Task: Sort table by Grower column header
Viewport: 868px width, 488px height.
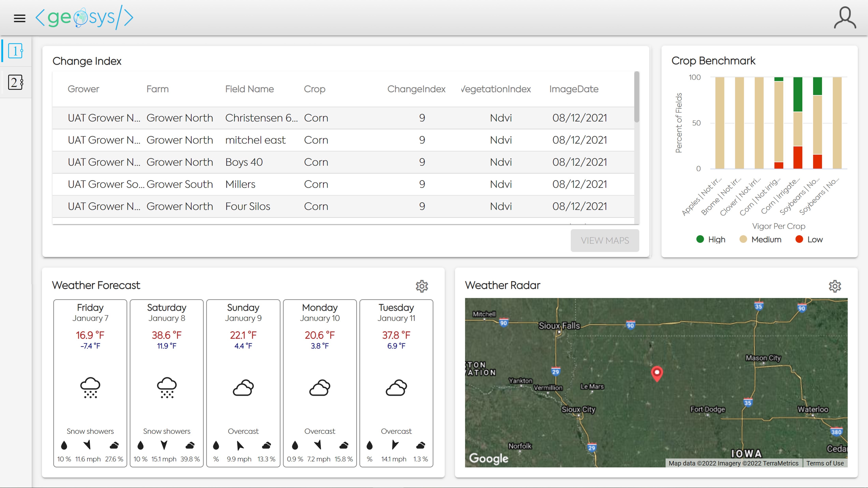Action: click(83, 89)
